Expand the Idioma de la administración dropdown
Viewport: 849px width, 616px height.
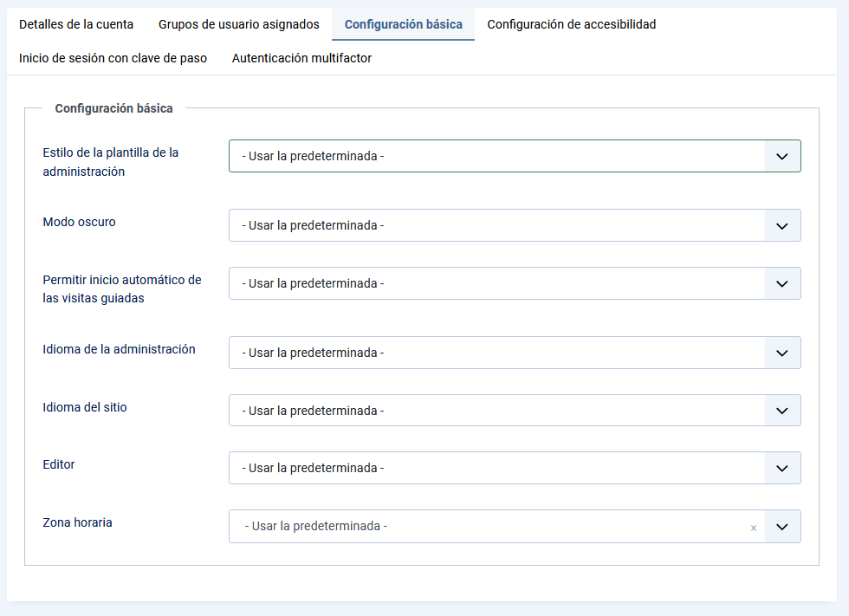pos(514,353)
